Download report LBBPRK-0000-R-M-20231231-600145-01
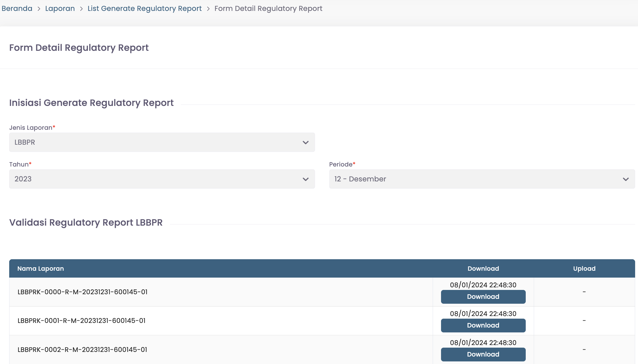The width and height of the screenshot is (638, 364). coord(483,297)
